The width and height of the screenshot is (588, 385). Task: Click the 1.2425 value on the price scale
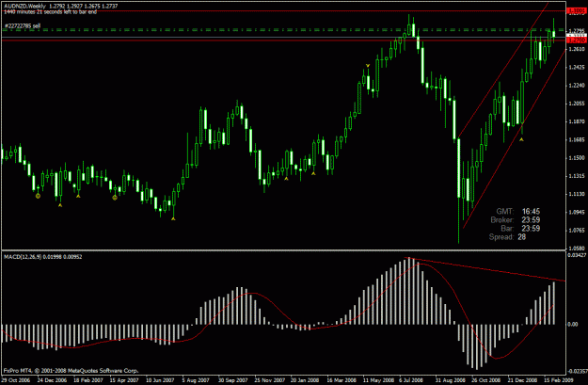[x=577, y=67]
